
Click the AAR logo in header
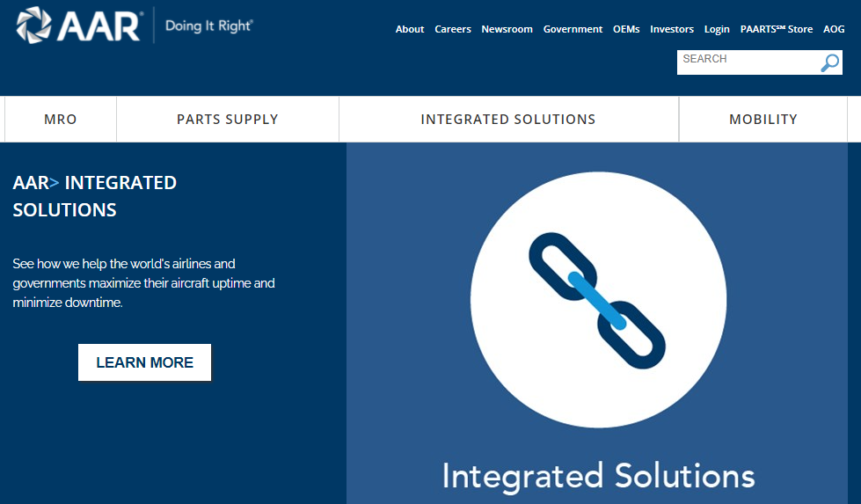pyautogui.click(x=78, y=25)
